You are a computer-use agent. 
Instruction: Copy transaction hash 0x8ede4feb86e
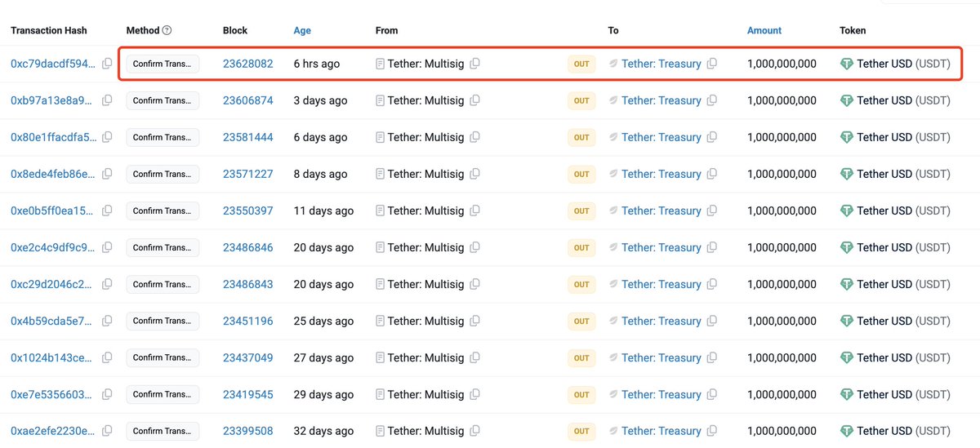107,174
